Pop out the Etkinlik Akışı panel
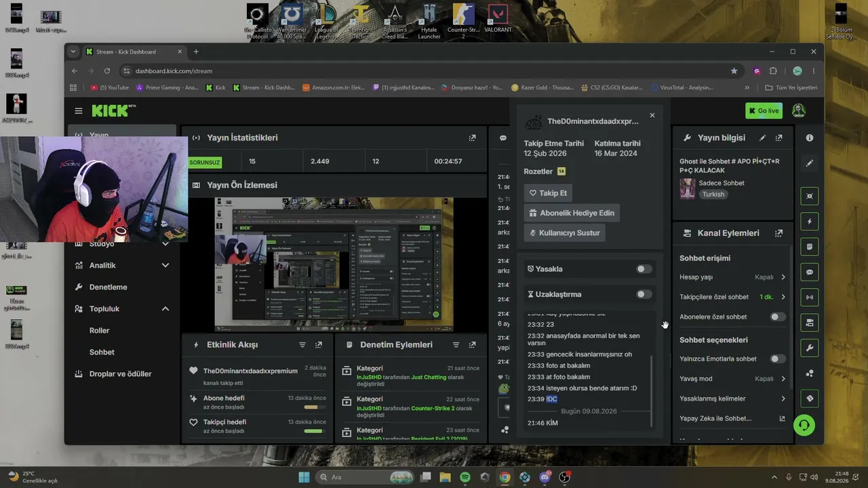This screenshot has height=488, width=868. coord(319,345)
